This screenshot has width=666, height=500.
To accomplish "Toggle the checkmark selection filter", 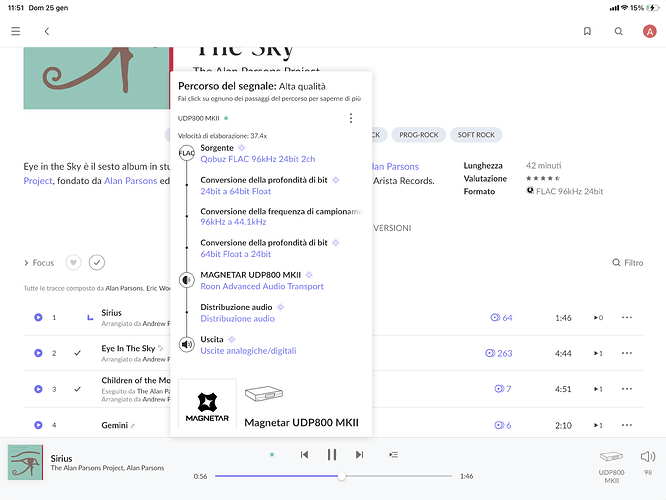I will coord(97,262).
